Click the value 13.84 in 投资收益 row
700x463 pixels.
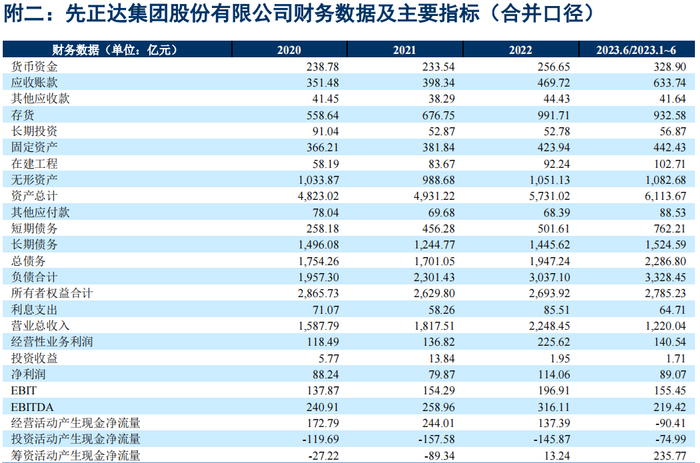click(x=442, y=359)
